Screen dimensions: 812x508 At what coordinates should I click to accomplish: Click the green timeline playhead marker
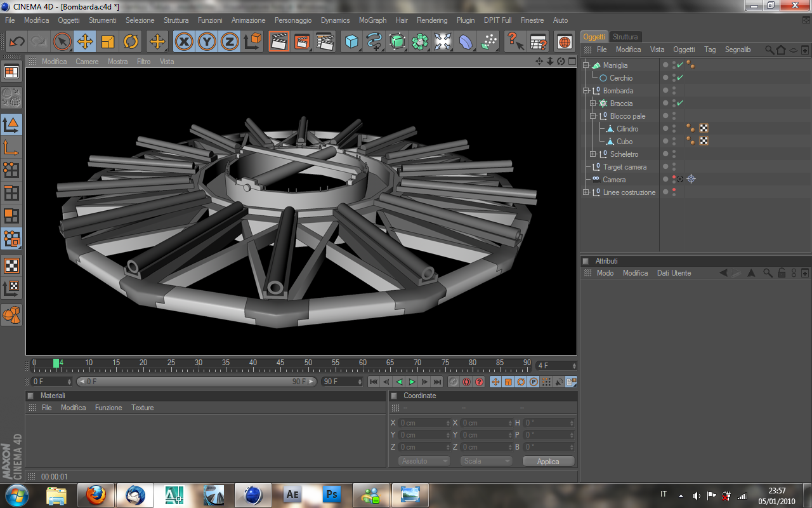pos(56,363)
